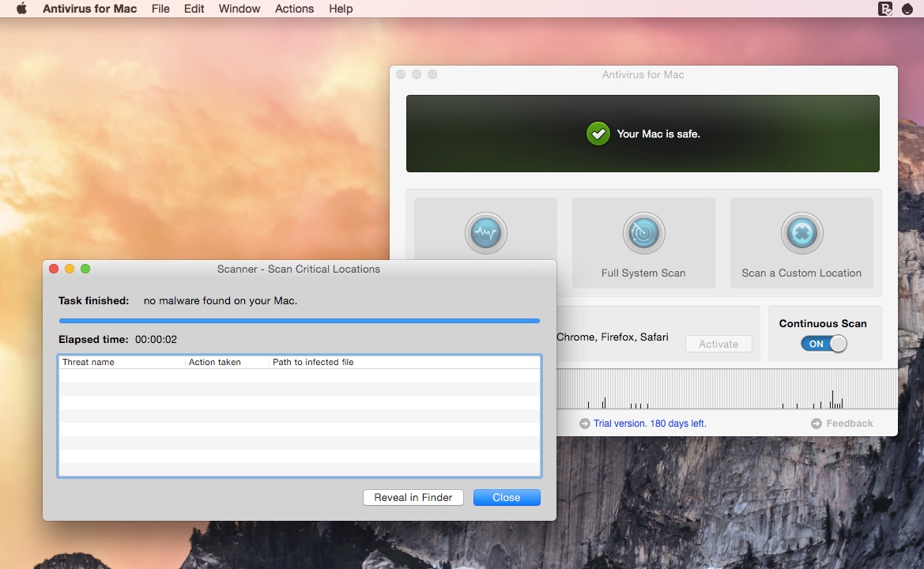Click the critical locations scan pulse icon
This screenshot has width=924, height=569.
coord(485,233)
